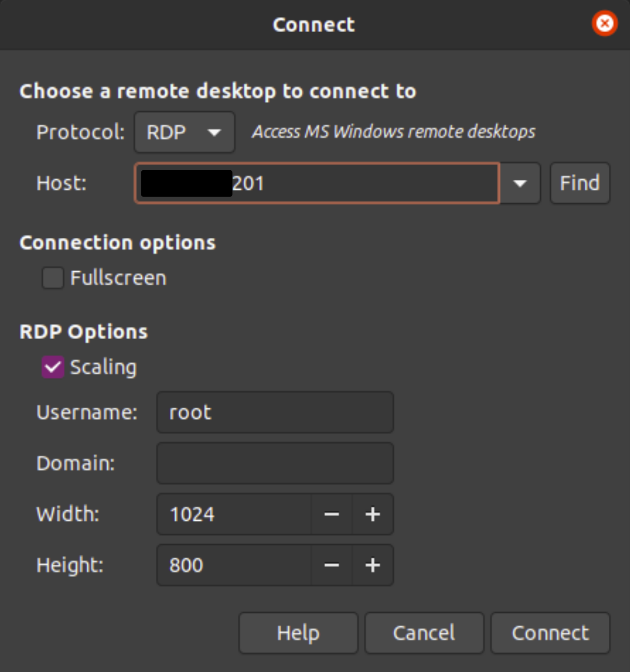Click the Find button to search hosts
Image resolution: width=630 pixels, height=672 pixels.
tap(579, 183)
